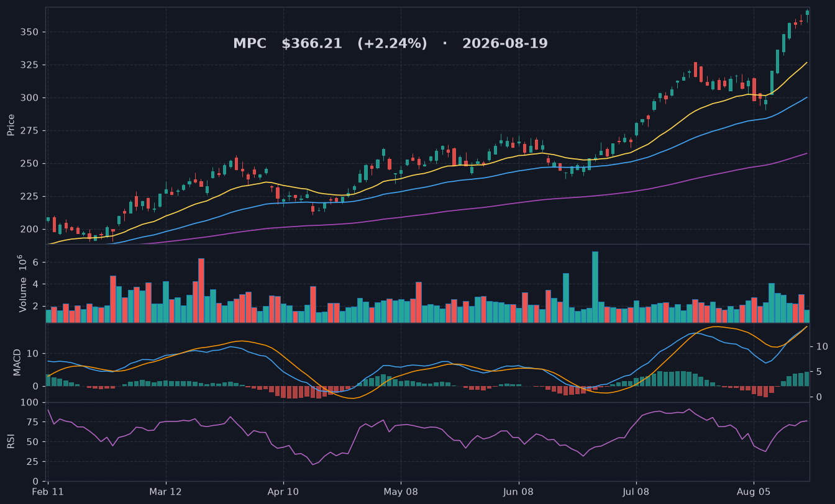Click the 6 tick on the Volume axis
Viewport: 835px width, 504px height.
tap(37, 263)
